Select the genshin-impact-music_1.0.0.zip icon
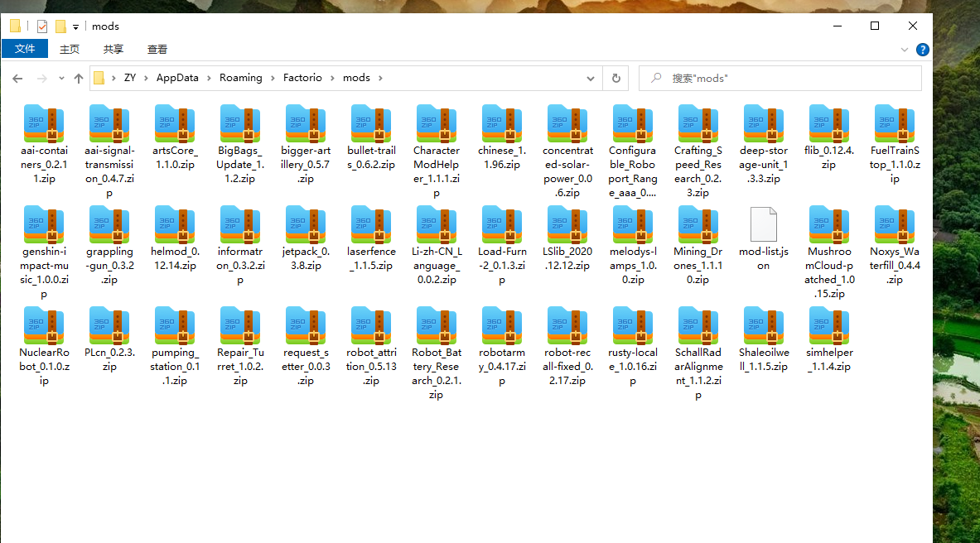The image size is (980, 543). [44, 225]
